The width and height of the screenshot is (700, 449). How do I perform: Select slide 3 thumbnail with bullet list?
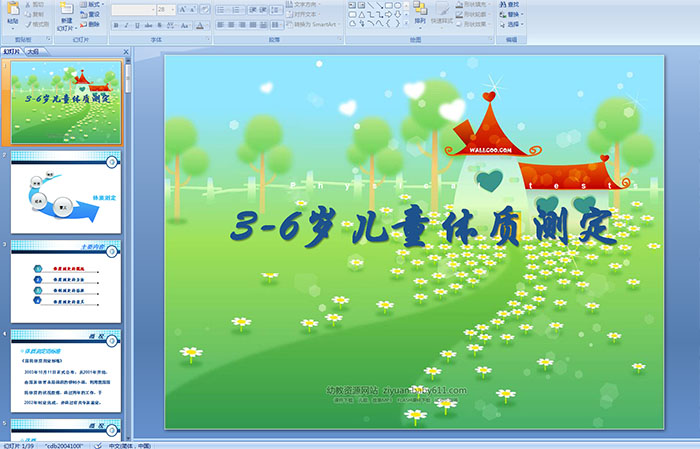[x=66, y=281]
